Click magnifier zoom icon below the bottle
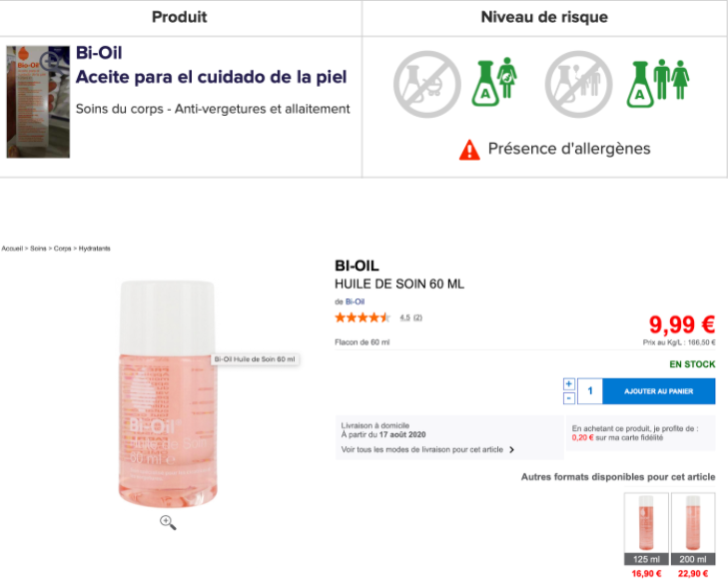 click(168, 522)
